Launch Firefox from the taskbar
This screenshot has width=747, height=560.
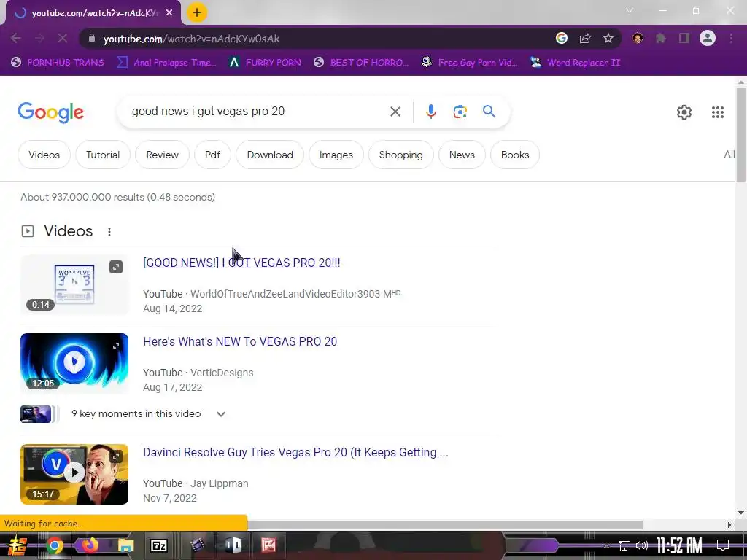90,545
